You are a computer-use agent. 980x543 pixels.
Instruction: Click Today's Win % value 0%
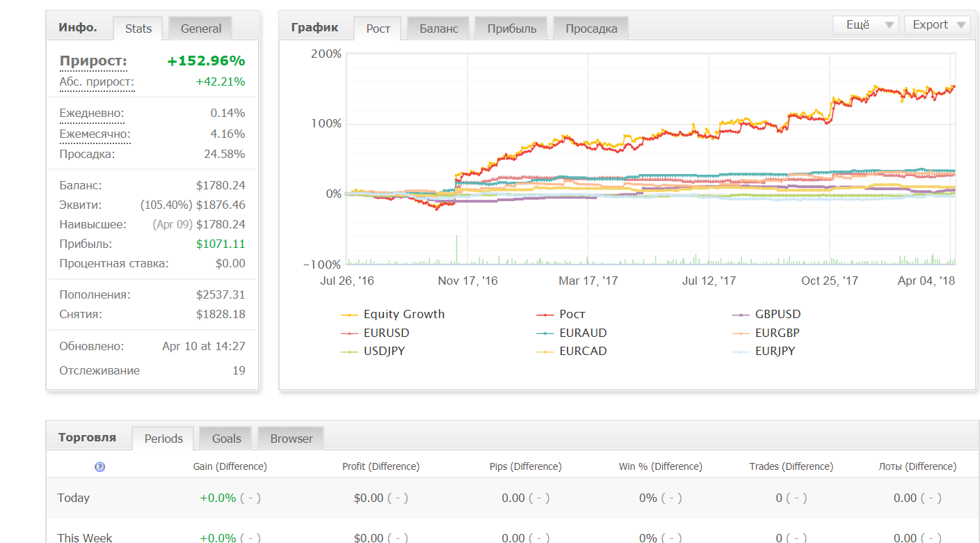click(x=648, y=498)
